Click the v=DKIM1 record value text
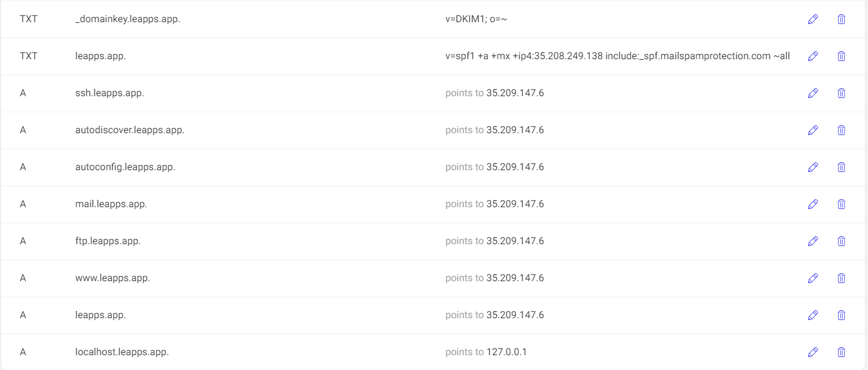868x370 pixels. (x=476, y=19)
